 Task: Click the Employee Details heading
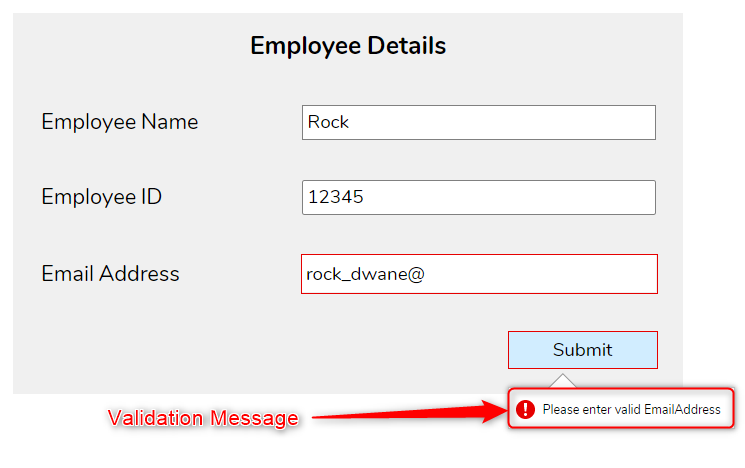[x=348, y=46]
